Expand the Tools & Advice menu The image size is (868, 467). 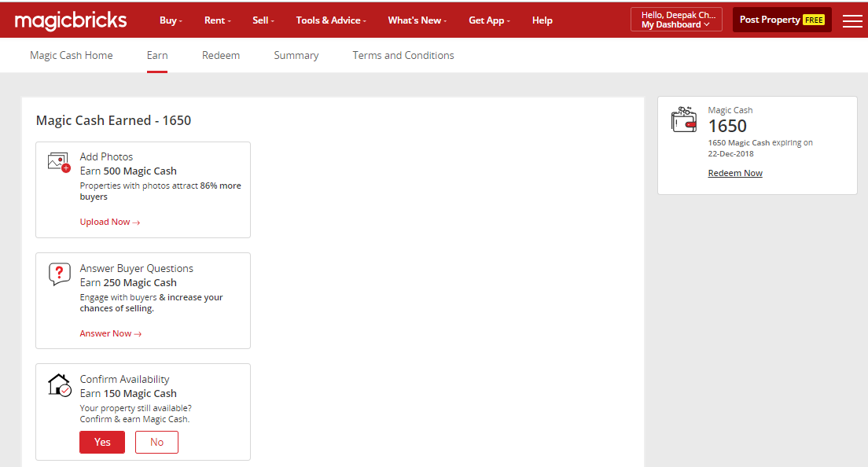pyautogui.click(x=330, y=20)
